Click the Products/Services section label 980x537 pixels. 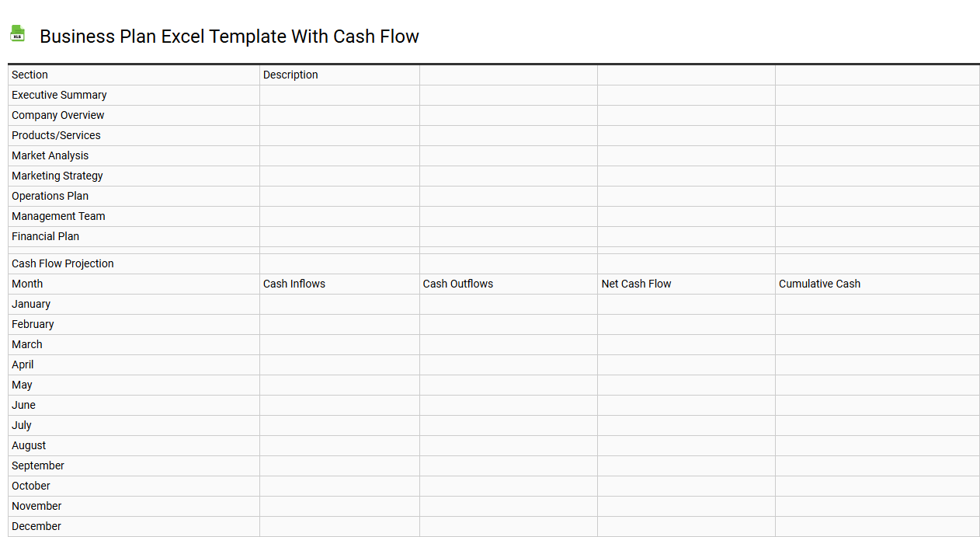(56, 135)
